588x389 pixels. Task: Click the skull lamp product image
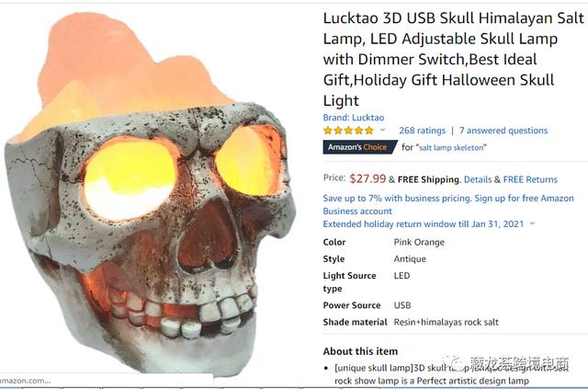coord(150,191)
